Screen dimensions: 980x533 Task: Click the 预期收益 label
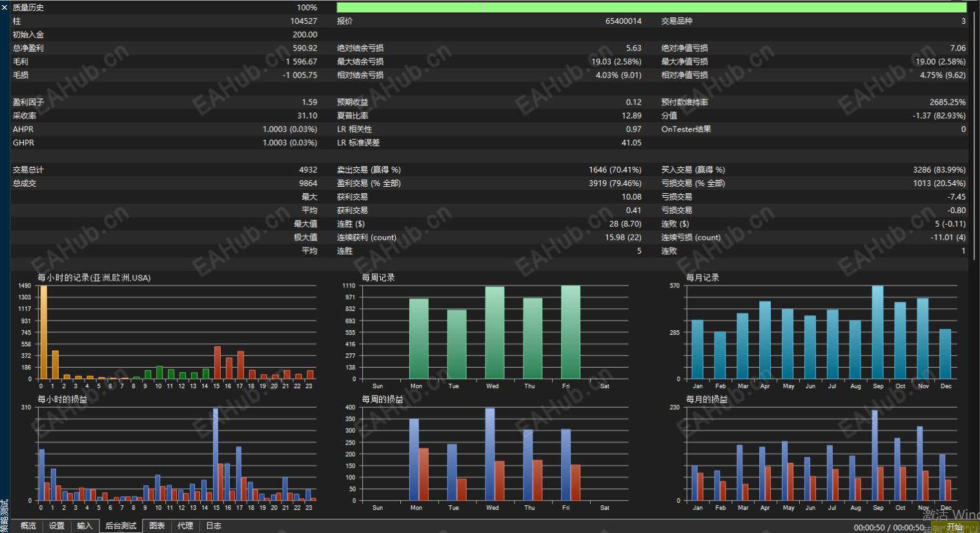pos(352,102)
